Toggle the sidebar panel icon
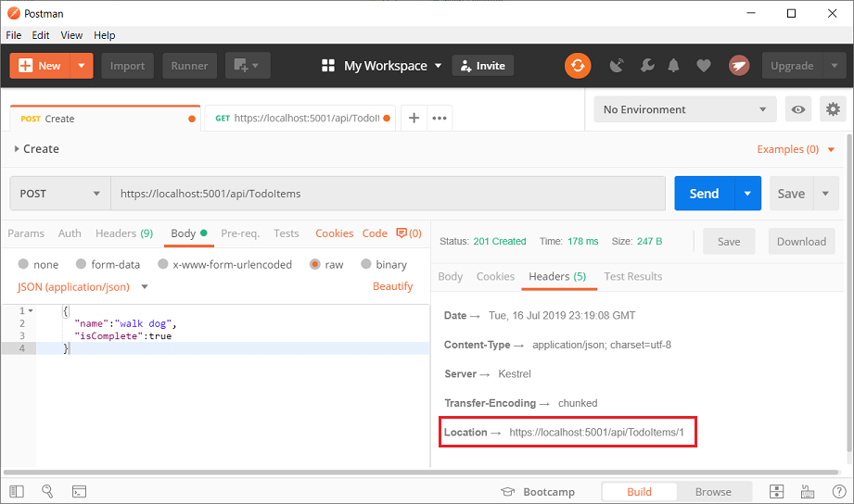Image resolution: width=854 pixels, height=504 pixels. click(17, 491)
